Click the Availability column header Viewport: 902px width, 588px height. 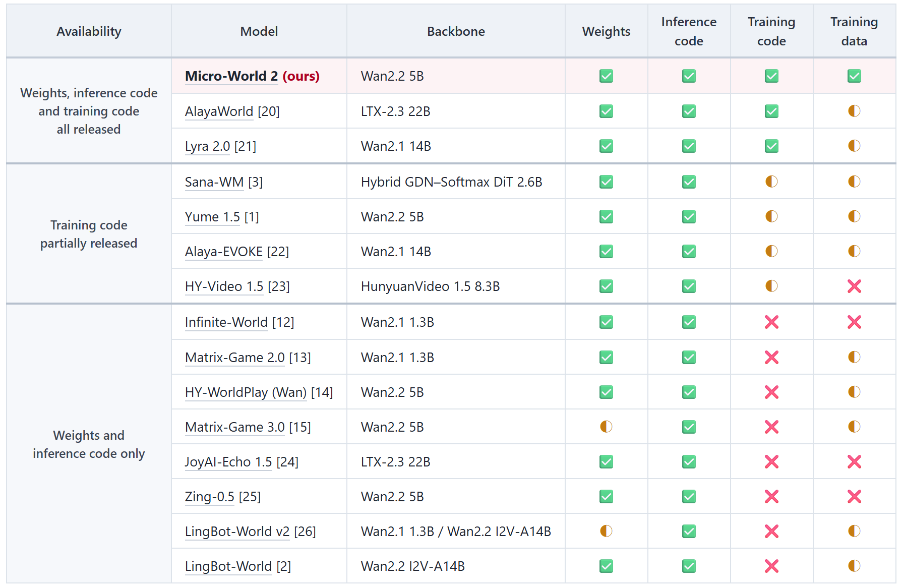89,31
